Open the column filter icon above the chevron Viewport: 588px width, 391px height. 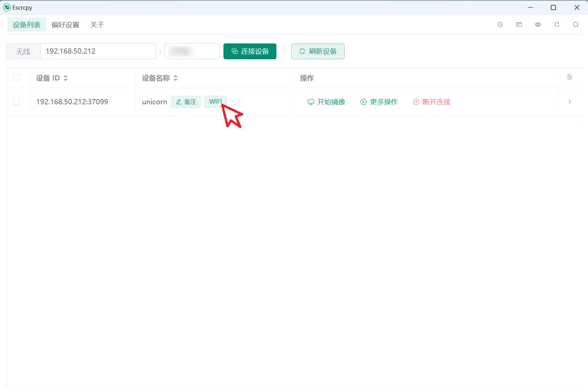point(569,78)
